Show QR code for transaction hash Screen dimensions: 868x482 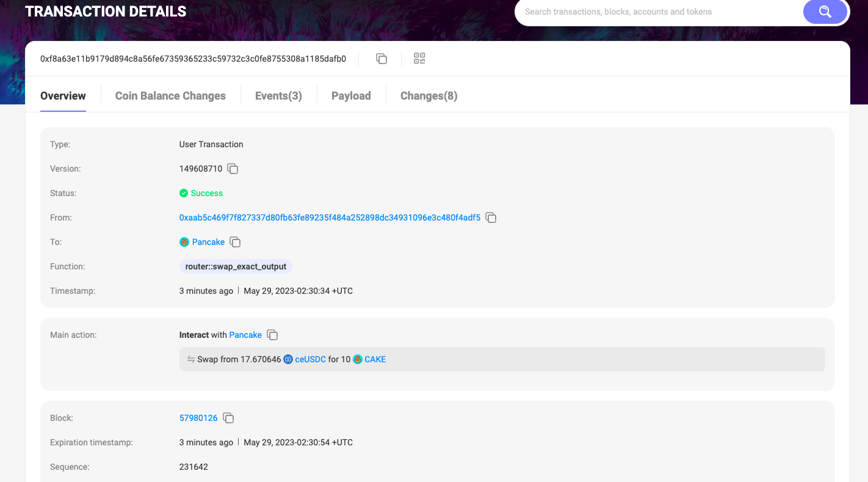419,59
